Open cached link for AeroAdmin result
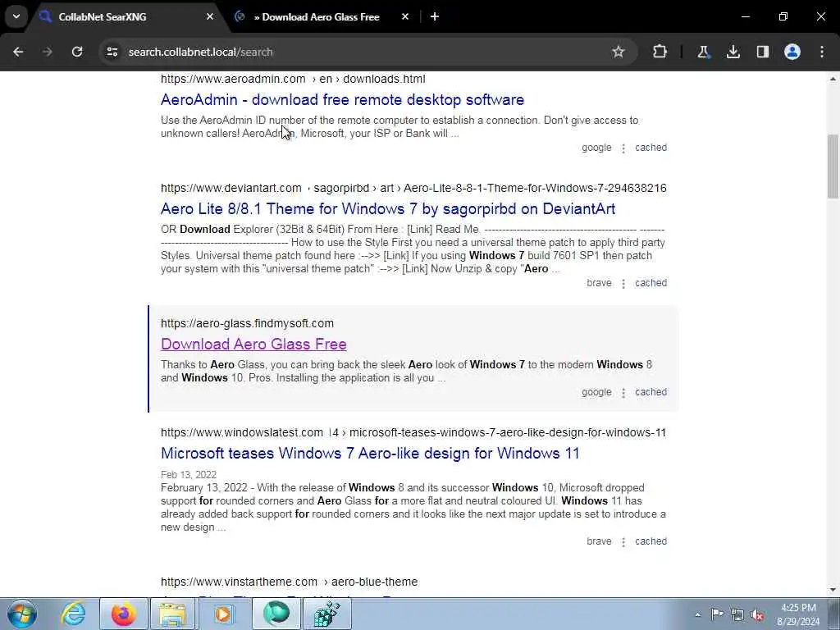This screenshot has width=840, height=630. 651,148
